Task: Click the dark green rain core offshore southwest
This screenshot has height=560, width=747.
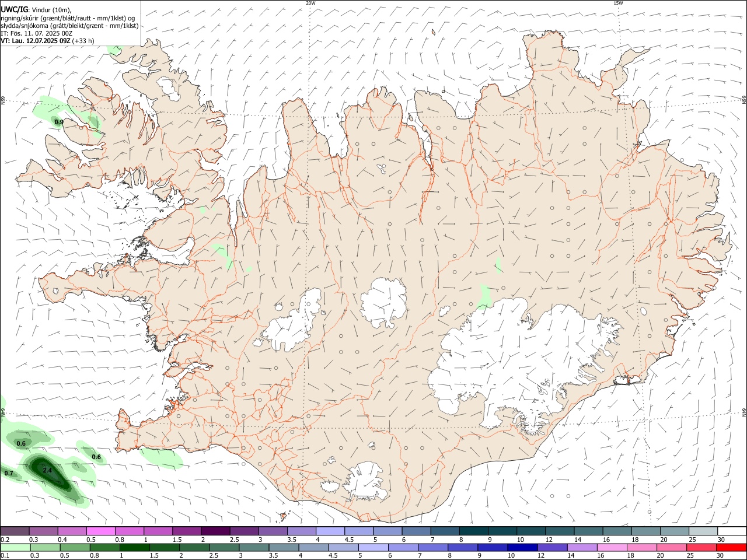Action: [50, 473]
